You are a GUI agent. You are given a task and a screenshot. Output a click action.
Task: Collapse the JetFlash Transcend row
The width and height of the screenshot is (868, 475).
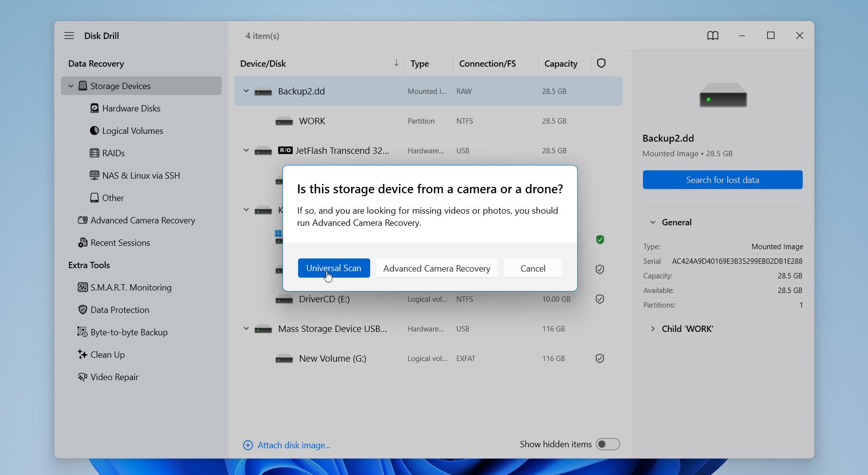coord(246,150)
